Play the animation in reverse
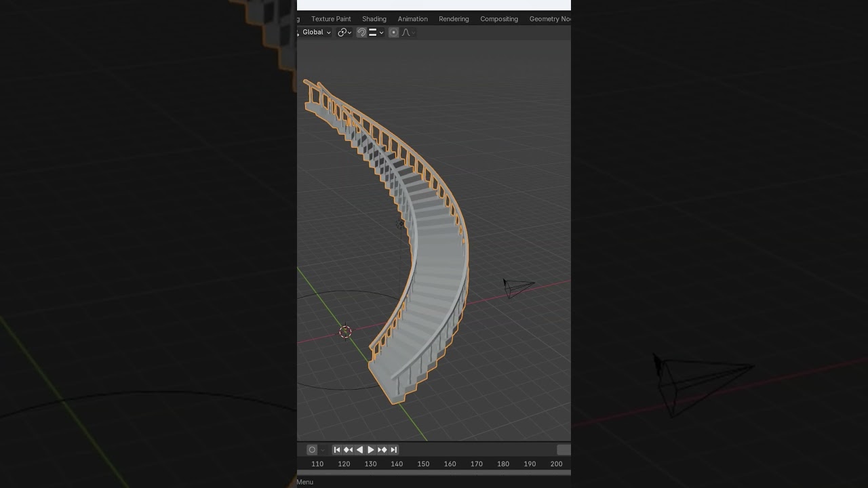Image resolution: width=868 pixels, height=488 pixels. click(x=359, y=450)
